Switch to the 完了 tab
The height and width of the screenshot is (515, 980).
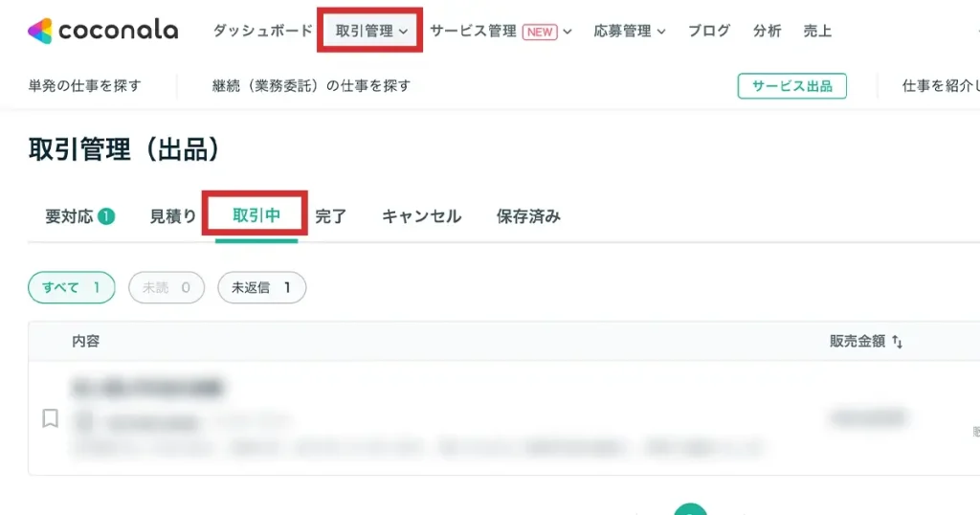[x=330, y=216]
